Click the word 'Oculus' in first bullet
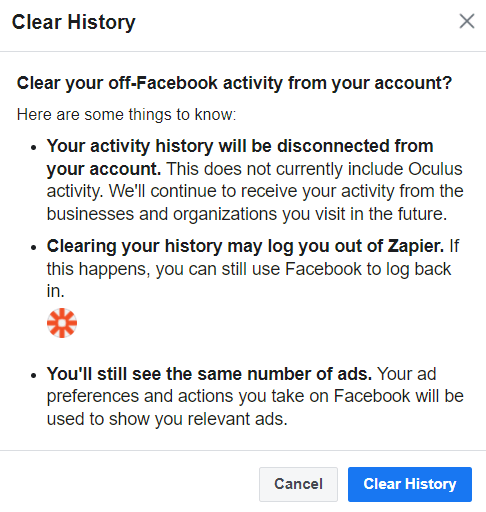 point(435,169)
